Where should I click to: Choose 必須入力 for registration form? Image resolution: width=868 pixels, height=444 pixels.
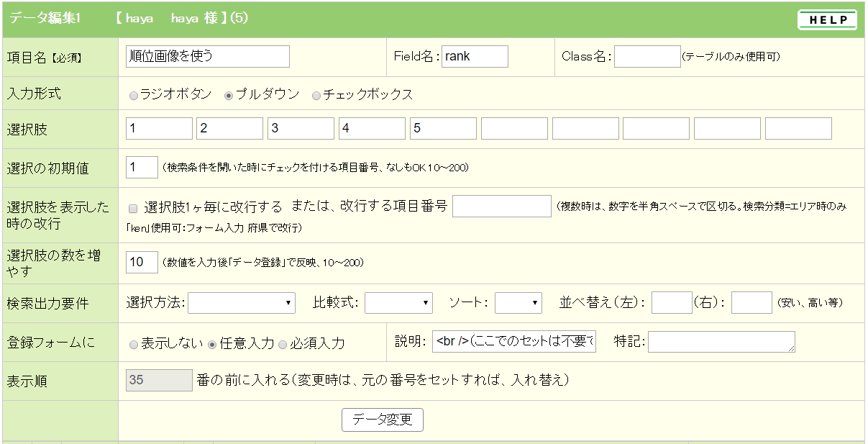pyautogui.click(x=283, y=344)
